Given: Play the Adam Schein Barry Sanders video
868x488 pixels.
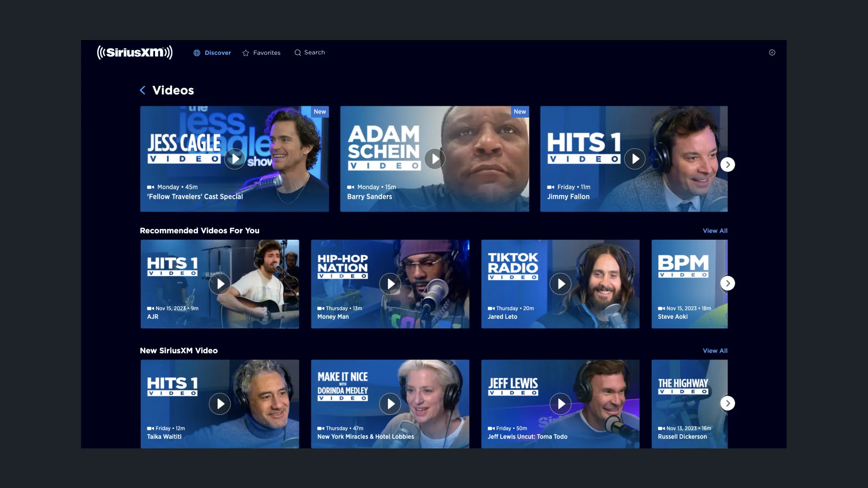Looking at the screenshot, I should coord(435,159).
